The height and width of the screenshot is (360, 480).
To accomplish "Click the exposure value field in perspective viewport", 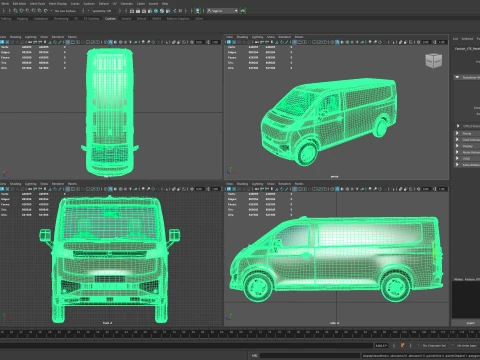I will click(425, 42).
